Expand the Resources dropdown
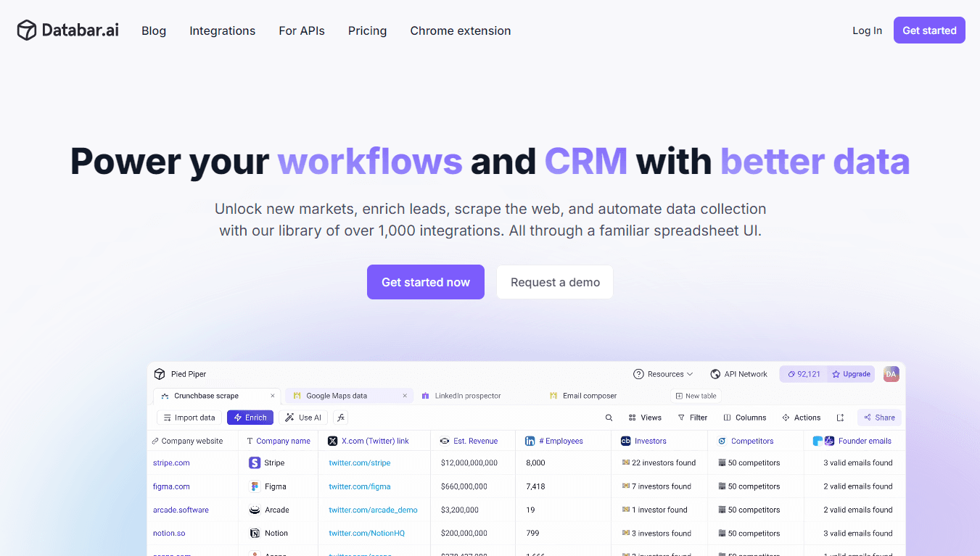The height and width of the screenshot is (556, 980). click(663, 373)
